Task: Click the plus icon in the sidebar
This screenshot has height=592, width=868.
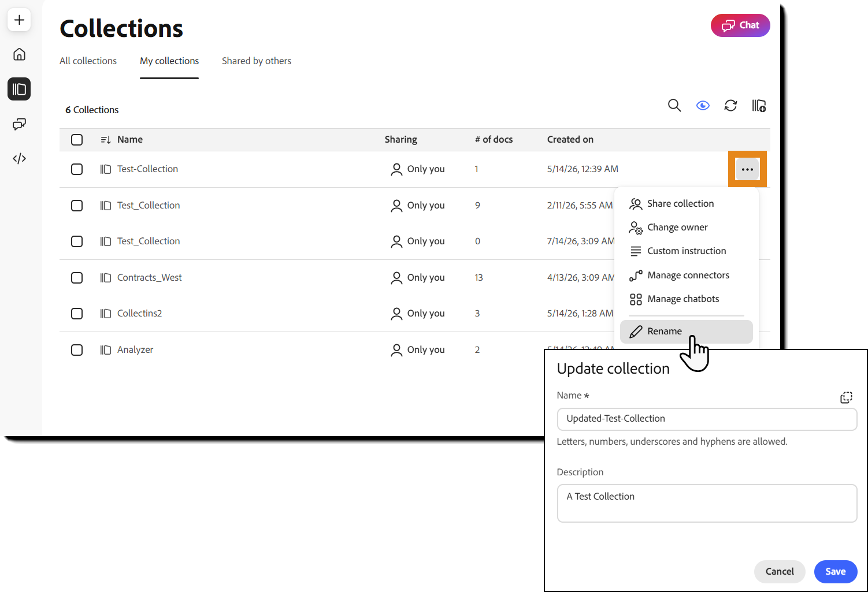Action: pos(19,20)
